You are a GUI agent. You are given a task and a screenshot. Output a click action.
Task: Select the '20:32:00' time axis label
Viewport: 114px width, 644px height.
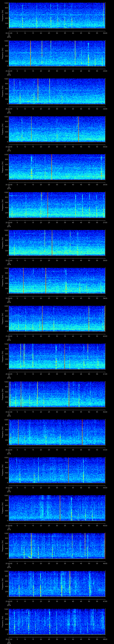9,71
